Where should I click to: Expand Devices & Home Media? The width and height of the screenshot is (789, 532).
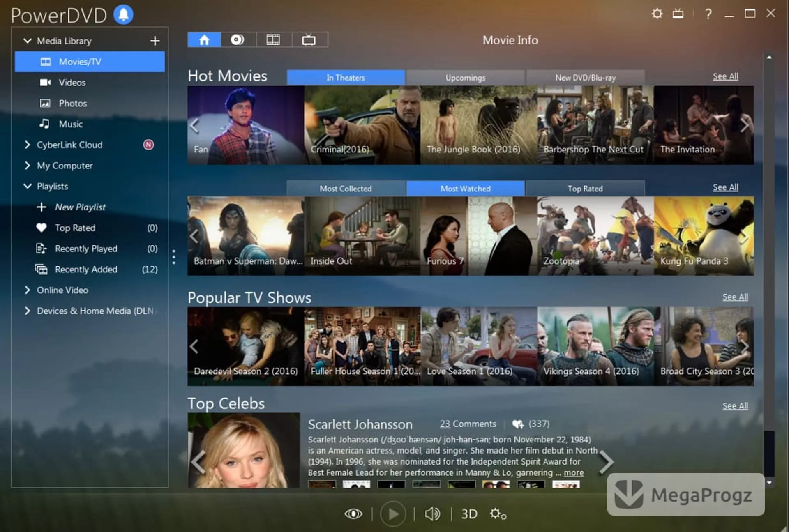28,311
